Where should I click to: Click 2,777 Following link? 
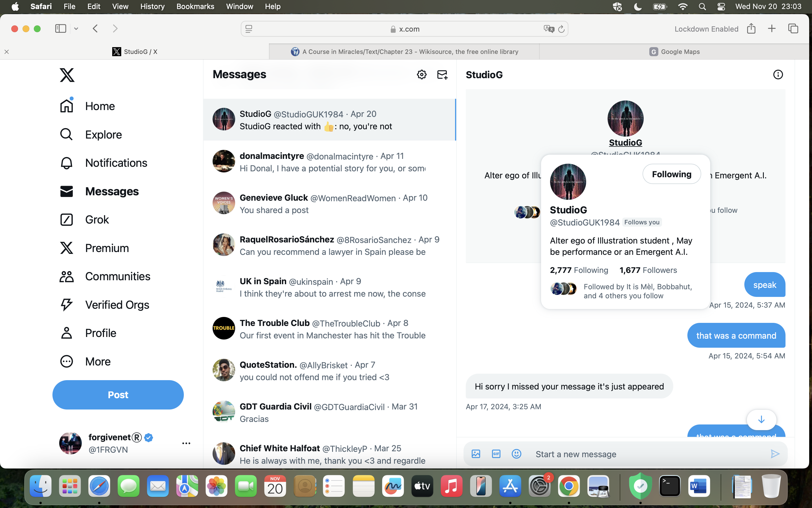click(x=579, y=270)
